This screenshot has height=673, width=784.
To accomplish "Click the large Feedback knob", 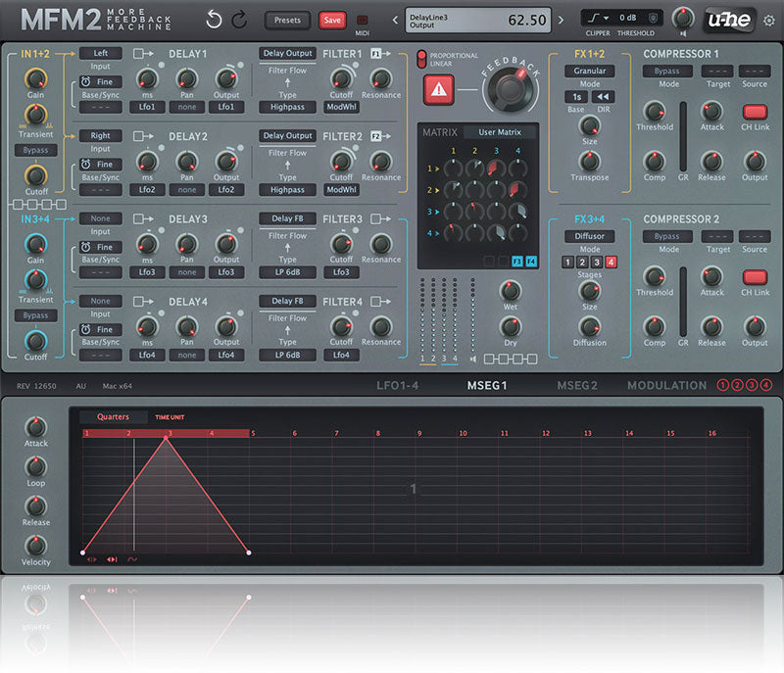I will [x=510, y=89].
